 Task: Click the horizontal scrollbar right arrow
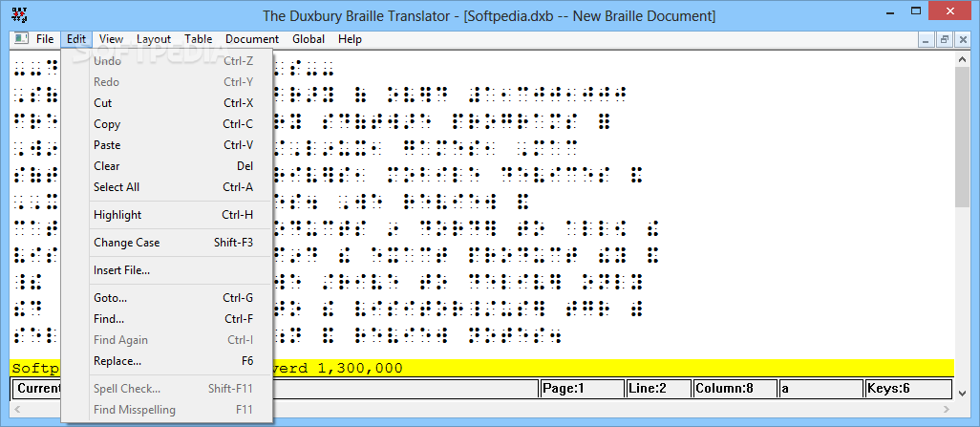[948, 409]
